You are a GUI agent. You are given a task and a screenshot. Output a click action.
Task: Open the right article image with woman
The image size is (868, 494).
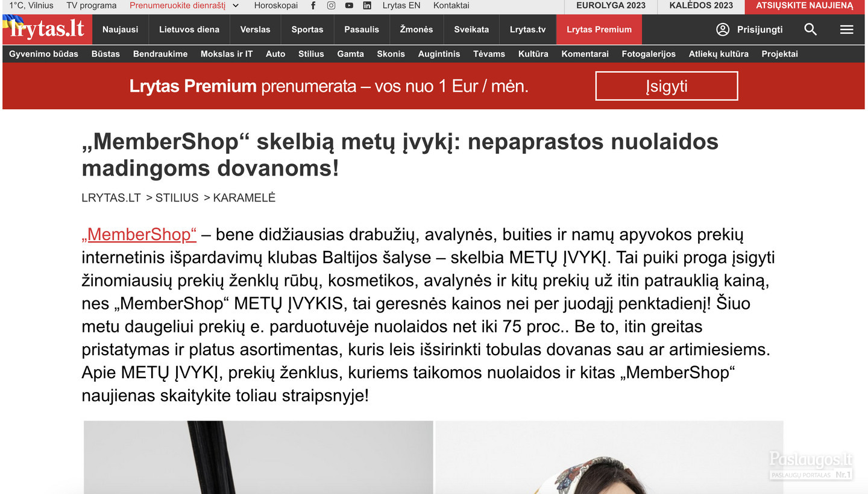(x=609, y=457)
